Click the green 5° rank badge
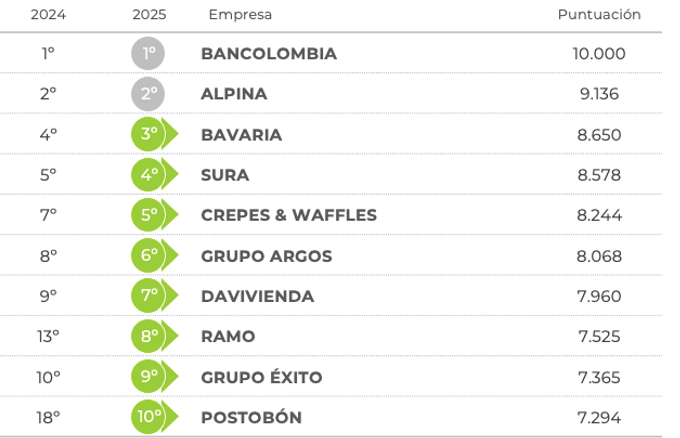Image resolution: width=680 pixels, height=438 pixels. (150, 215)
